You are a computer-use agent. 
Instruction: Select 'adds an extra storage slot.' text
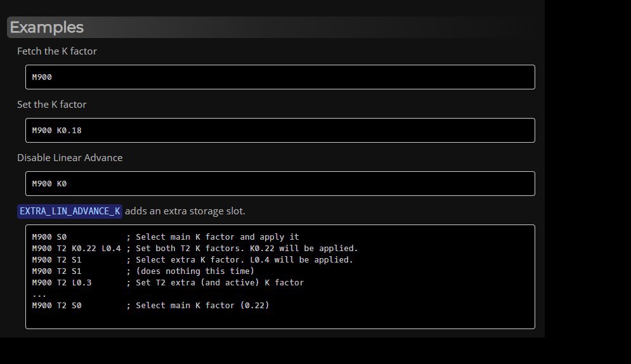[185, 211]
